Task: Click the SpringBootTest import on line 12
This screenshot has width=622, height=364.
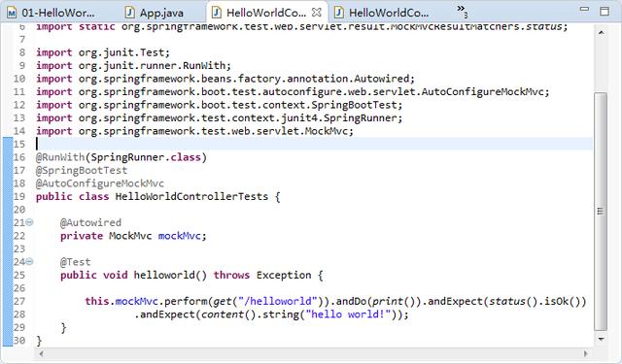Action: pyautogui.click(x=220, y=105)
